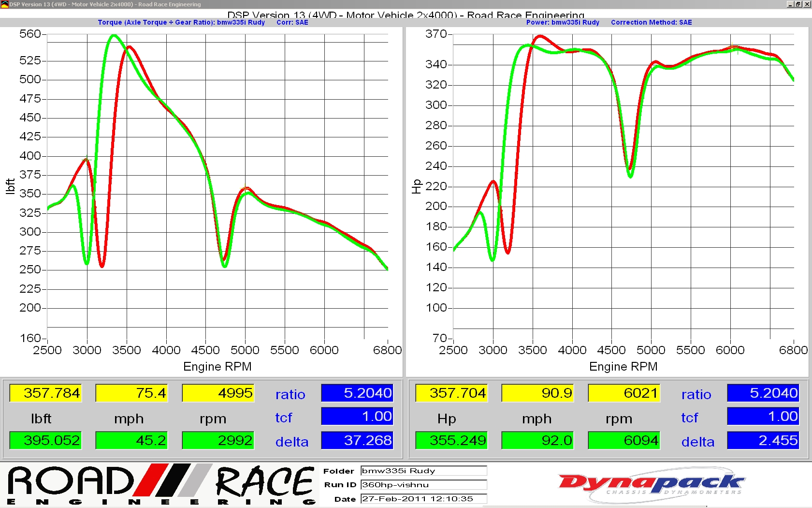
Task: Click the Road Race Engineering logo
Action: [161, 485]
